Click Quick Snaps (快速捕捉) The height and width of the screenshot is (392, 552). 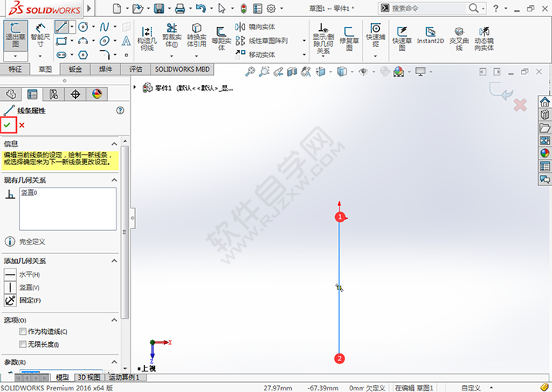(x=375, y=35)
